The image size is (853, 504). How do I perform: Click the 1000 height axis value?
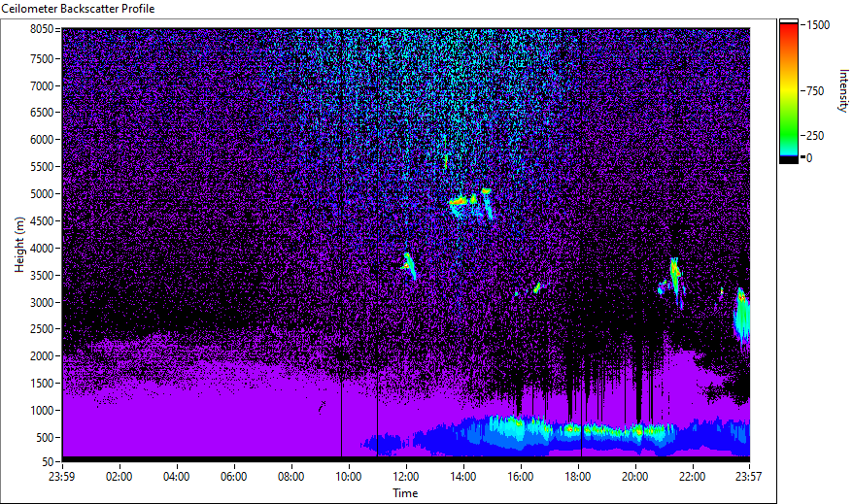[x=42, y=411]
